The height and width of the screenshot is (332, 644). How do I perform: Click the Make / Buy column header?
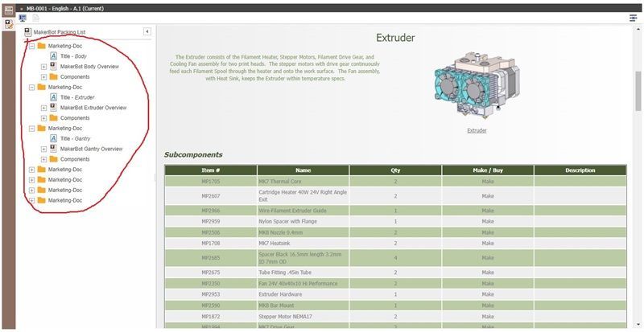click(x=487, y=170)
